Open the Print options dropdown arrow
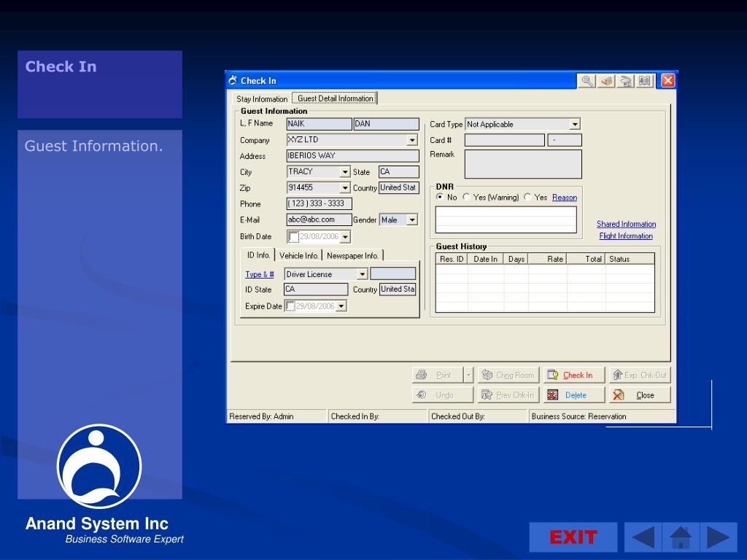 (x=468, y=376)
